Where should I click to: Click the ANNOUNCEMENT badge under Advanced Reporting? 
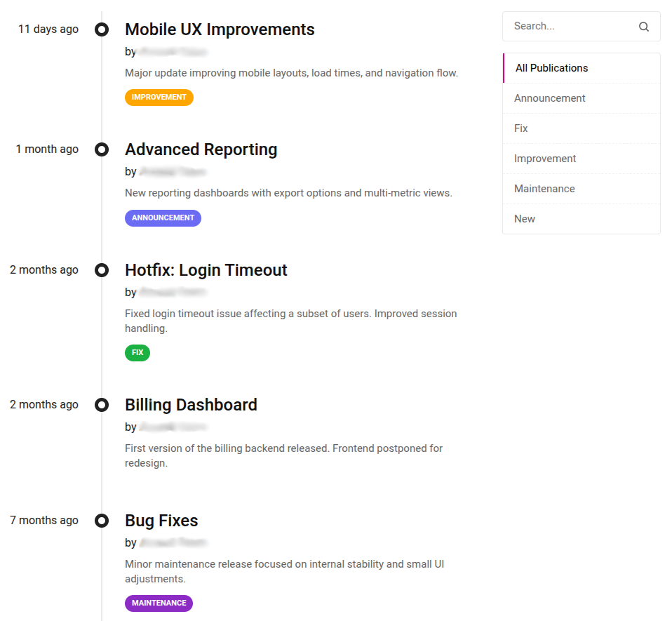click(163, 218)
